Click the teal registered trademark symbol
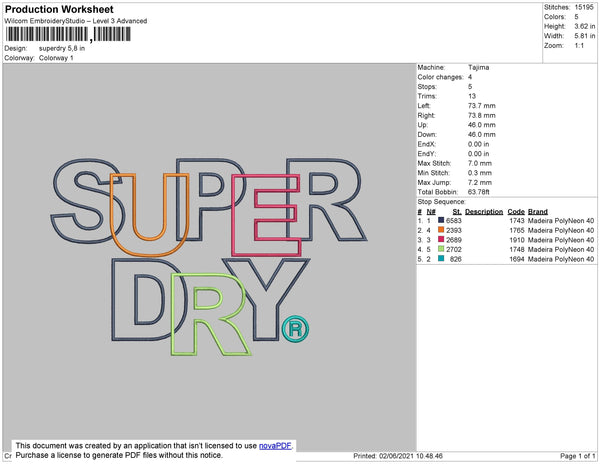Screen dimensions: 600x464 pos(295,329)
